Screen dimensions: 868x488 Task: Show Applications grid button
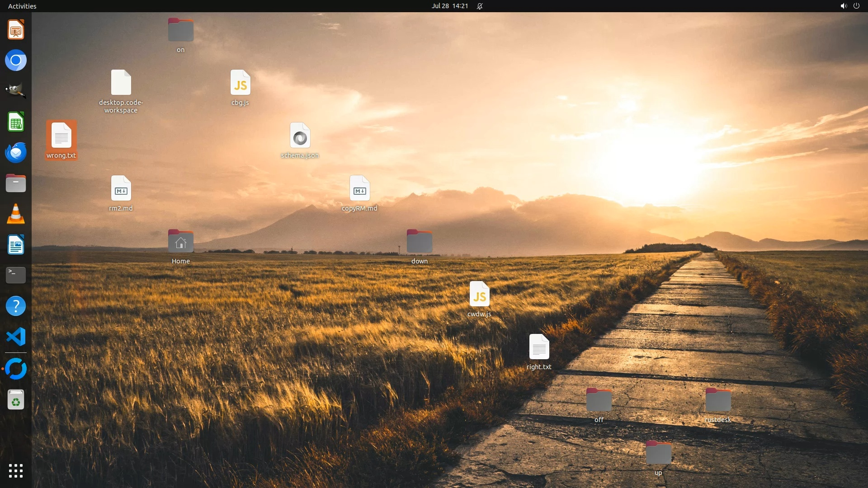pyautogui.click(x=16, y=471)
